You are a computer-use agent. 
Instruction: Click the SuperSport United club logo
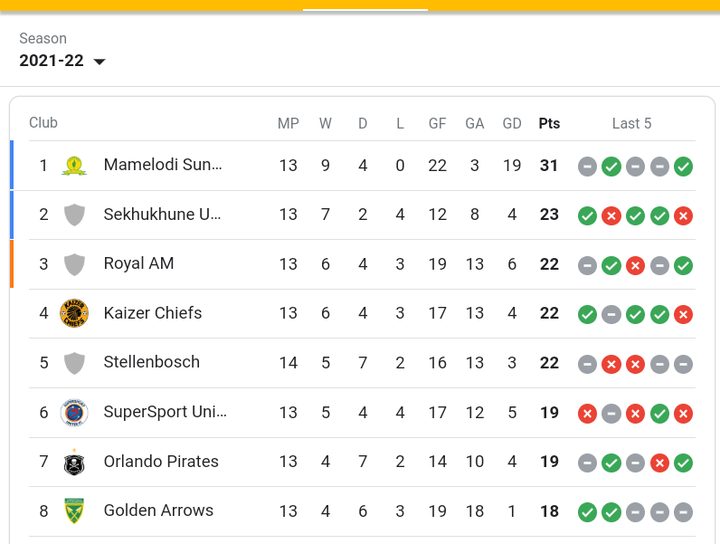pyautogui.click(x=74, y=412)
